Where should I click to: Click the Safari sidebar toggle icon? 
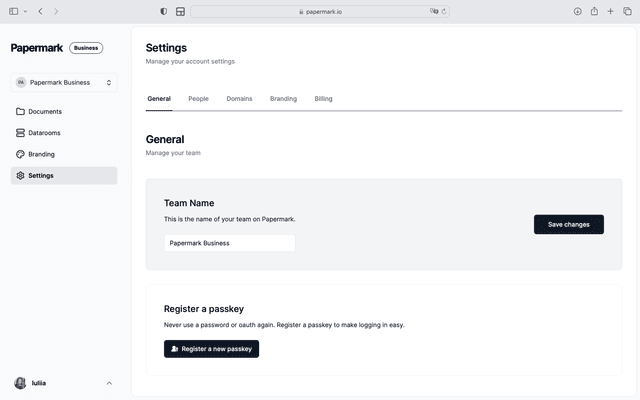[13, 11]
